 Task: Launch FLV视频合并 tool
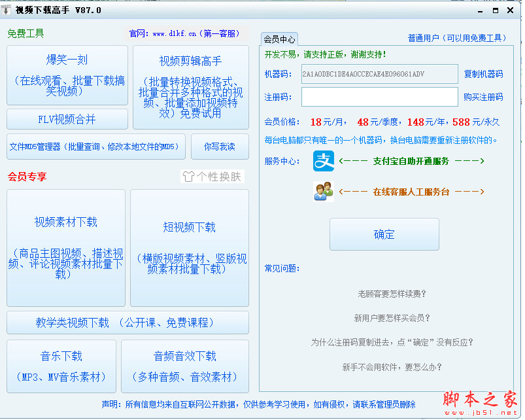[67, 119]
